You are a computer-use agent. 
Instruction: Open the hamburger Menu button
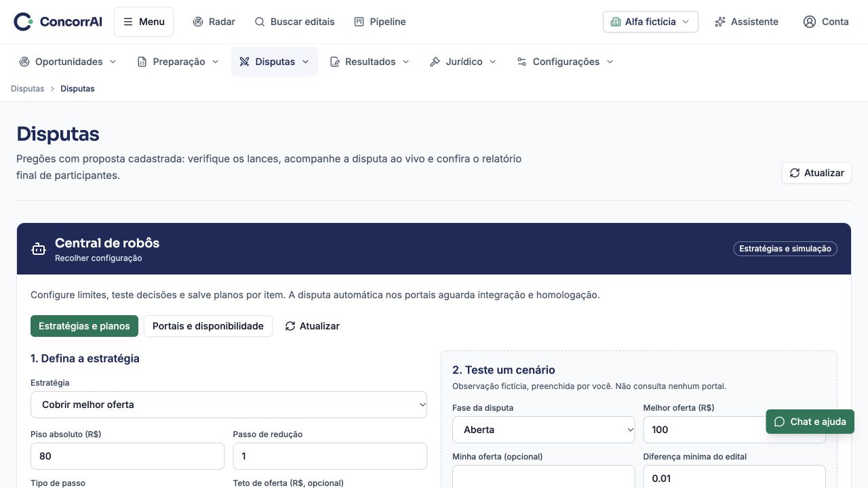pos(144,22)
